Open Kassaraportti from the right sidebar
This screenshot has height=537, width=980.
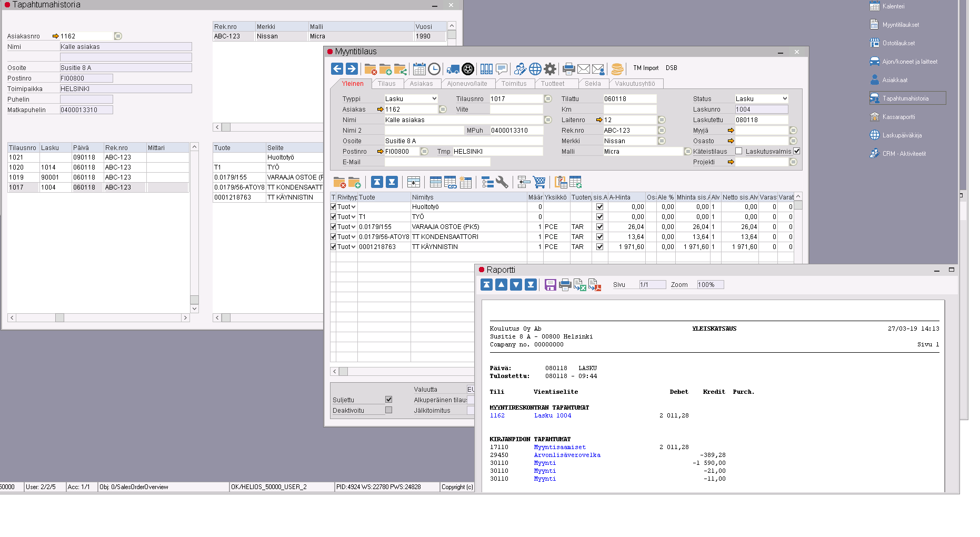coord(898,117)
